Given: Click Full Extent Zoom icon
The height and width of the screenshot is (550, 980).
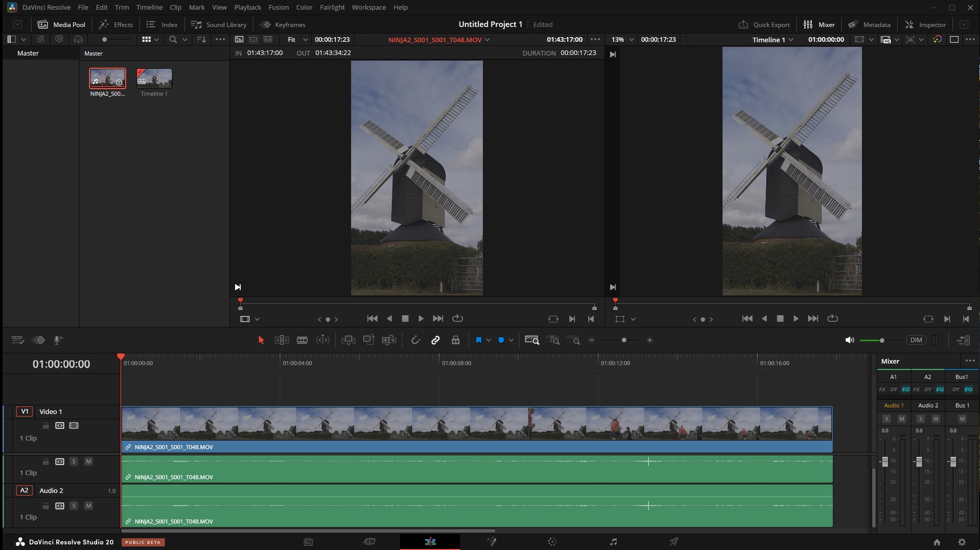Looking at the screenshot, I should 532,340.
